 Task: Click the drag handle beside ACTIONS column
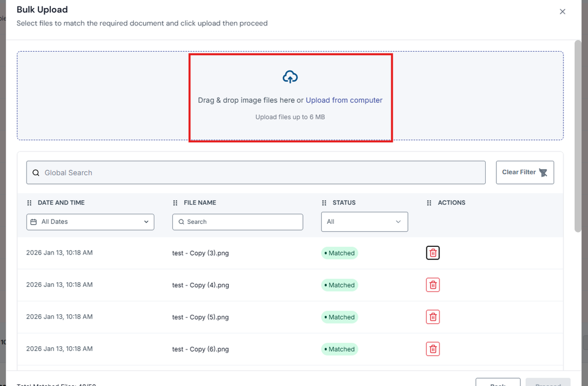tap(429, 203)
